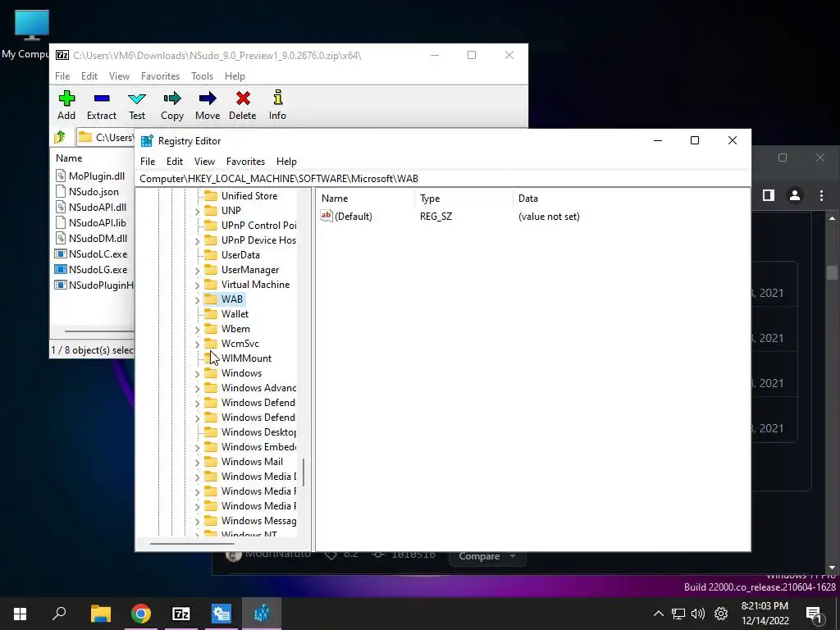Open the File menu in 7-Zip

62,76
